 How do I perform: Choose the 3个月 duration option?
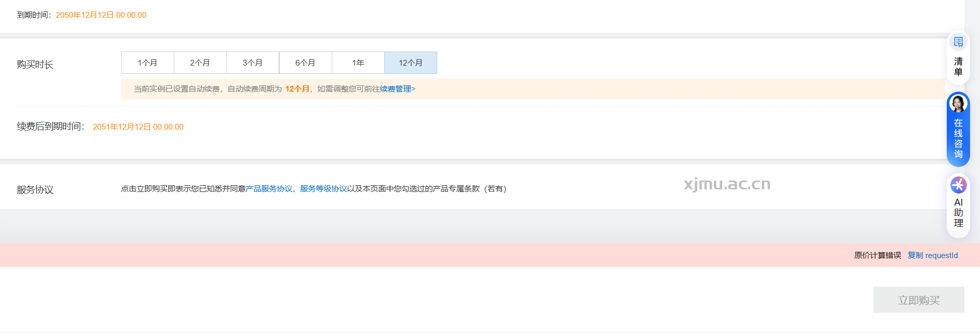[253, 63]
